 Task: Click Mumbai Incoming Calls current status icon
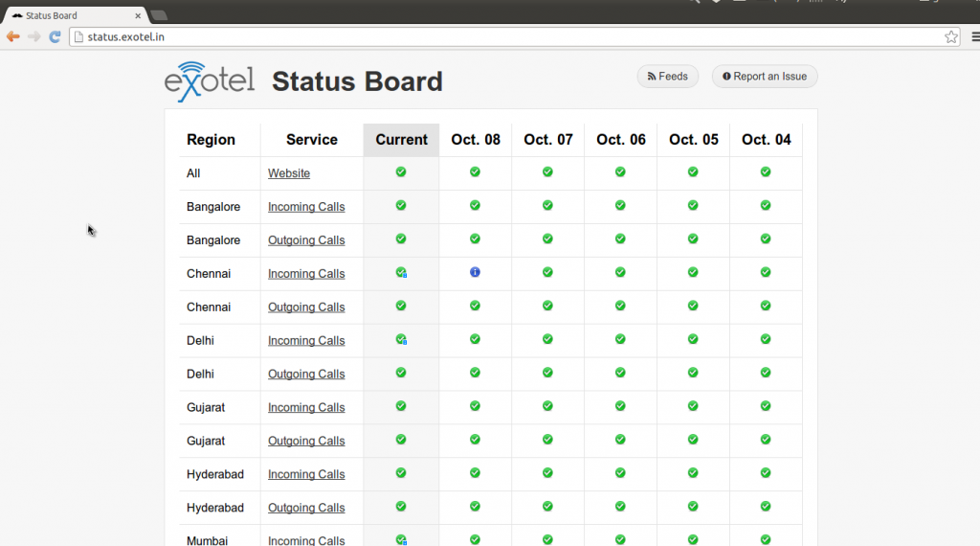[401, 539]
